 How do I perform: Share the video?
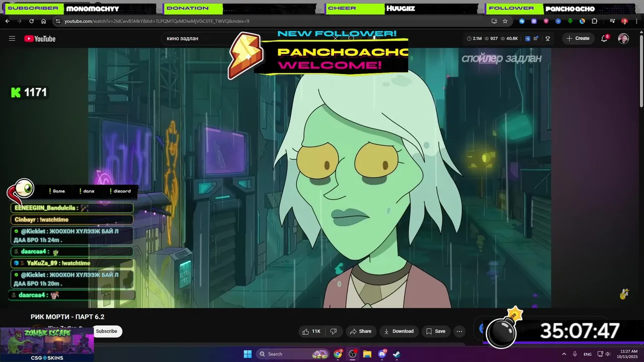361,331
